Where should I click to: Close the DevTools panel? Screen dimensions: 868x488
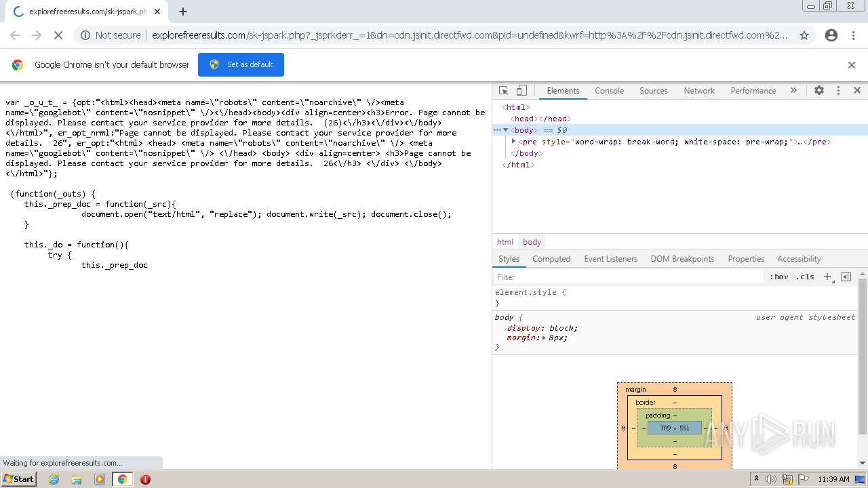click(857, 90)
